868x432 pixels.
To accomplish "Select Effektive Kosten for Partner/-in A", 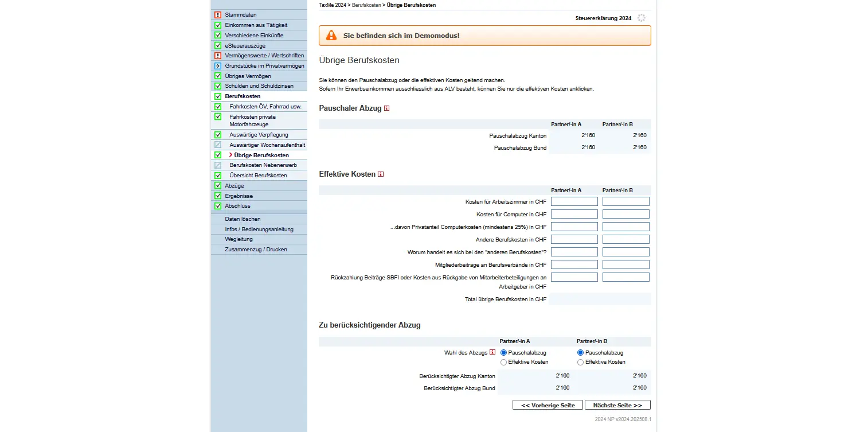I will (x=503, y=362).
